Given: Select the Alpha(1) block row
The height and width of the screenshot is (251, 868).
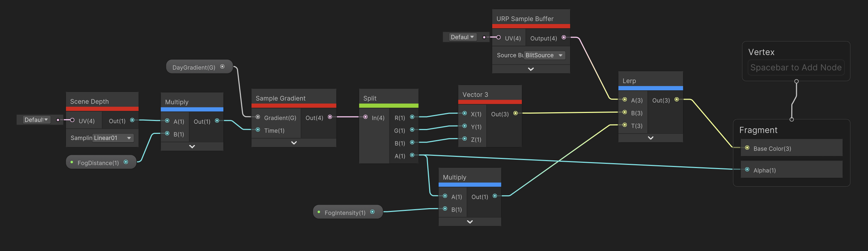Looking at the screenshot, I should (792, 169).
